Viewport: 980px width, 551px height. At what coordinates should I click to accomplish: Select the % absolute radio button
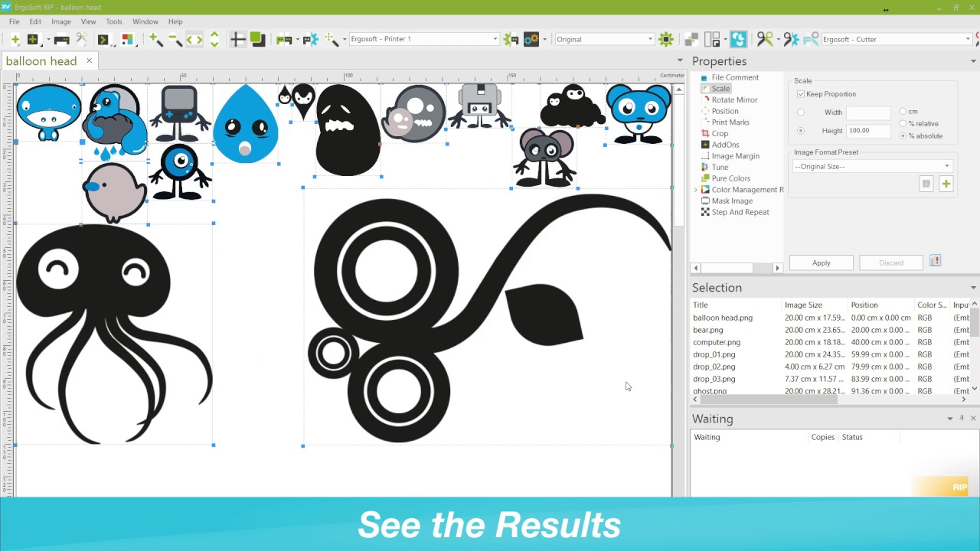903,136
